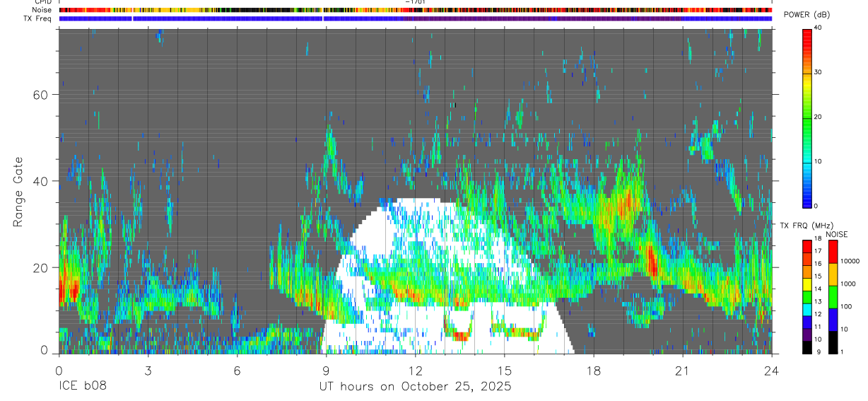This screenshot has width=868, height=401.
Task: Click hour 0 on the UT time axis
Action: point(59,371)
